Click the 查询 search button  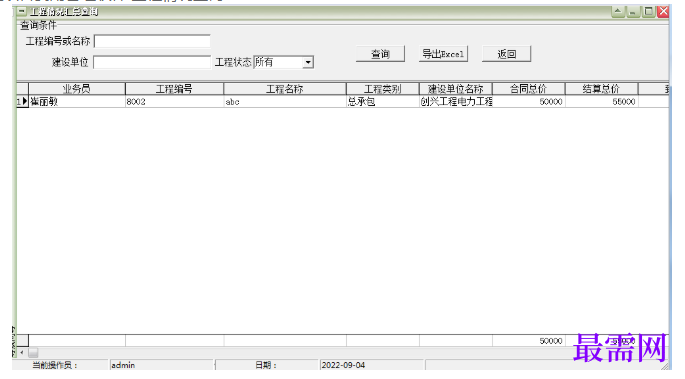tap(380, 54)
